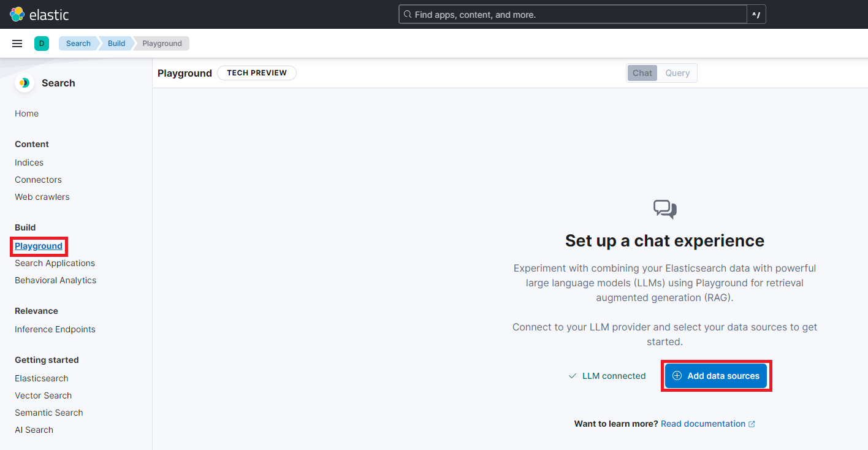This screenshot has height=450, width=868.
Task: Click the green D space avatar
Action: (42, 44)
